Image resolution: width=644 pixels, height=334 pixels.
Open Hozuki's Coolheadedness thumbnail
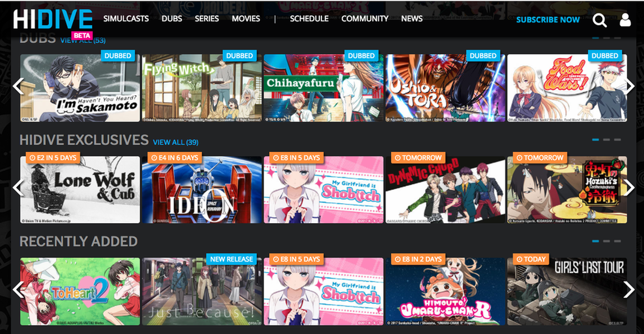click(567, 190)
